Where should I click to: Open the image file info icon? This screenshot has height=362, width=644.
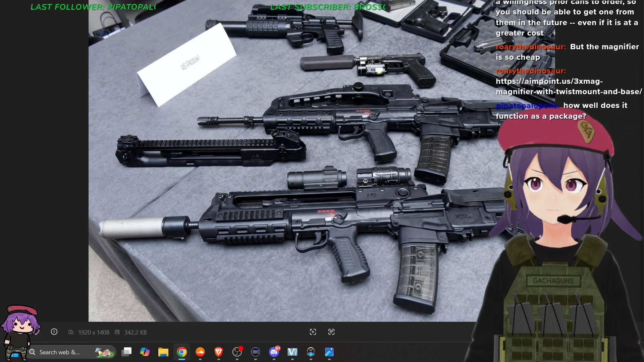[x=54, y=332]
